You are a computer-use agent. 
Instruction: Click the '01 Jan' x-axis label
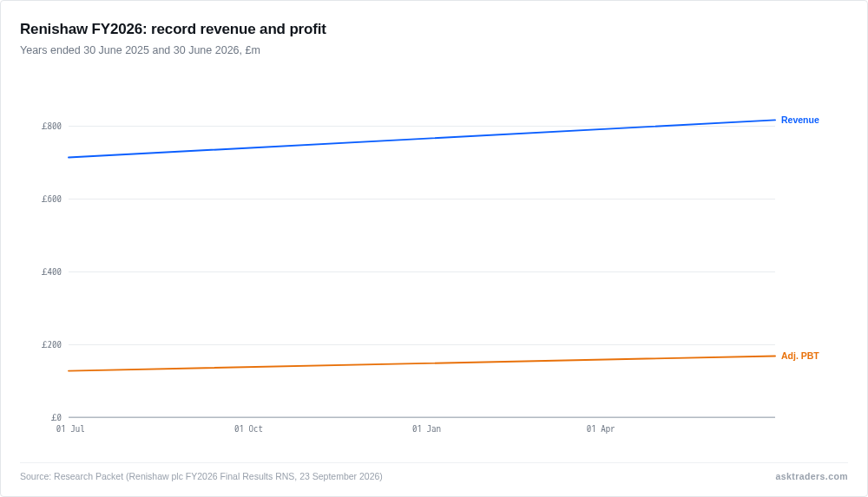pos(426,429)
